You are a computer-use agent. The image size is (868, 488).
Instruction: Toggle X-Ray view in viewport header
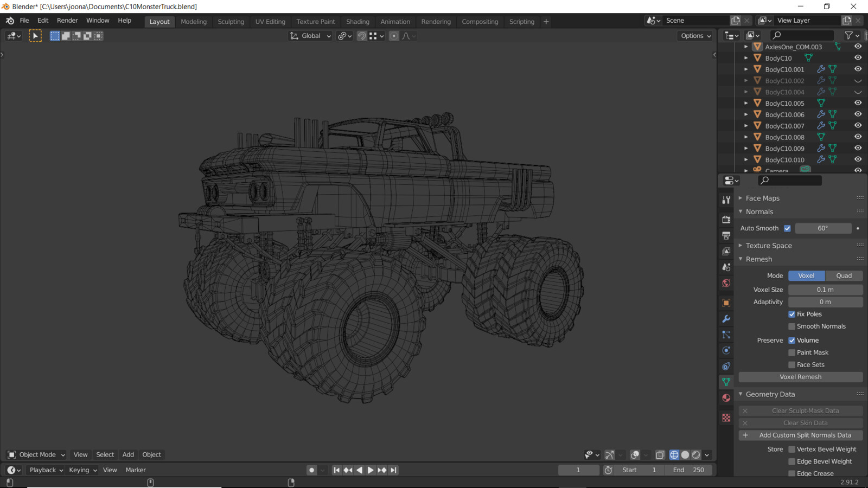(660, 455)
